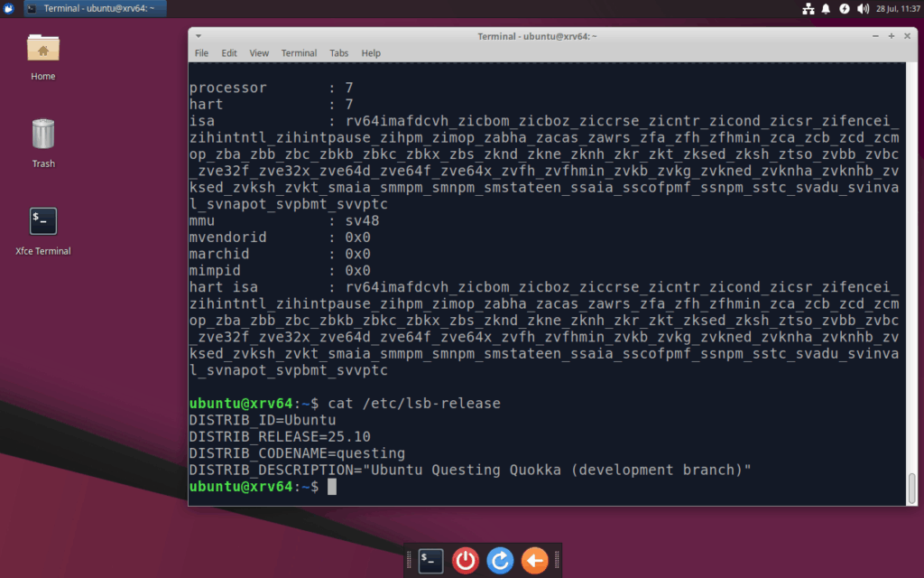924x578 pixels.
Task: Click the orange back arrow in the dock
Action: (x=534, y=561)
